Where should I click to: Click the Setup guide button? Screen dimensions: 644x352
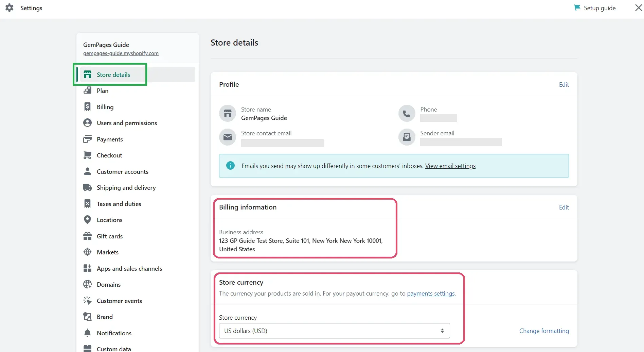click(x=595, y=8)
